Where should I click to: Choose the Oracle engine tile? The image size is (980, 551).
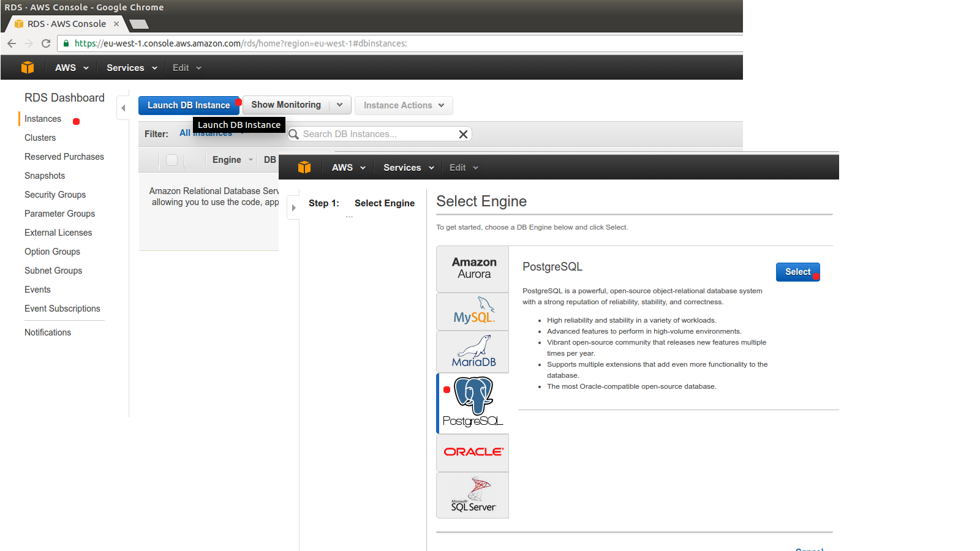tap(473, 453)
